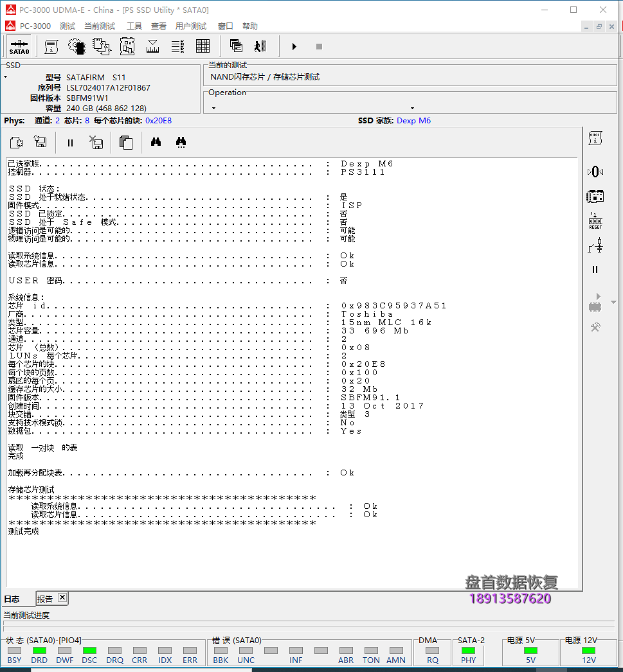Open the 工具 menu
Viewport: 623px width, 672px height.
pyautogui.click(x=134, y=26)
